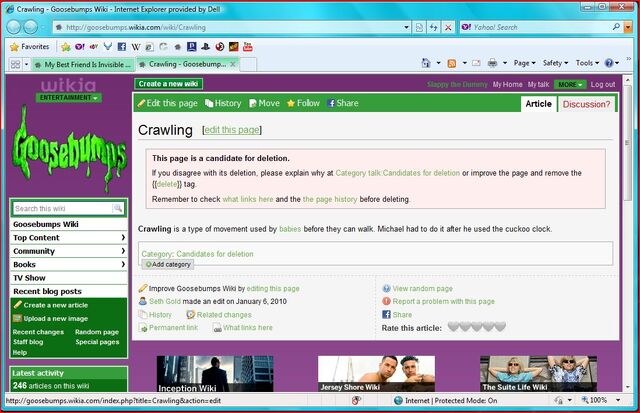Open the YouTube favorite bookmark
Image resolution: width=640 pixels, height=413 pixels.
(x=247, y=47)
